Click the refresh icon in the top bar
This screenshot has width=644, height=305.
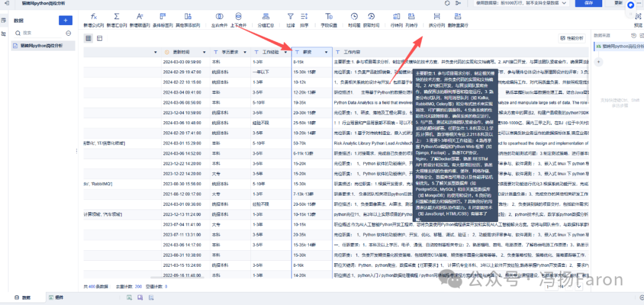point(447,3)
